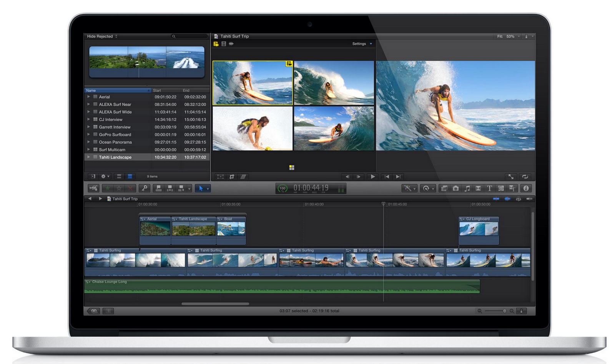The height and width of the screenshot is (364, 615).
Task: Click the timeline horizontal scrollbar
Action: [x=215, y=304]
